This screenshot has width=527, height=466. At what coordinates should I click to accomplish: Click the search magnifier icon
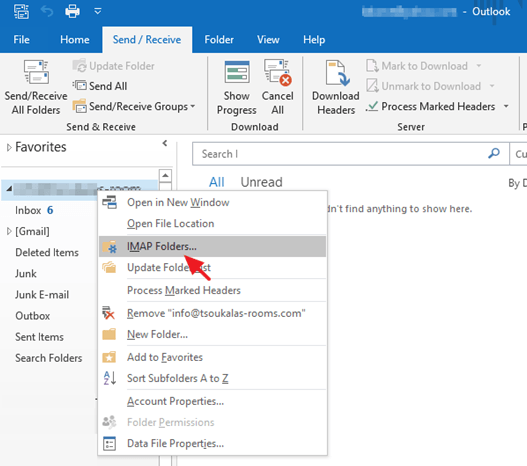494,154
